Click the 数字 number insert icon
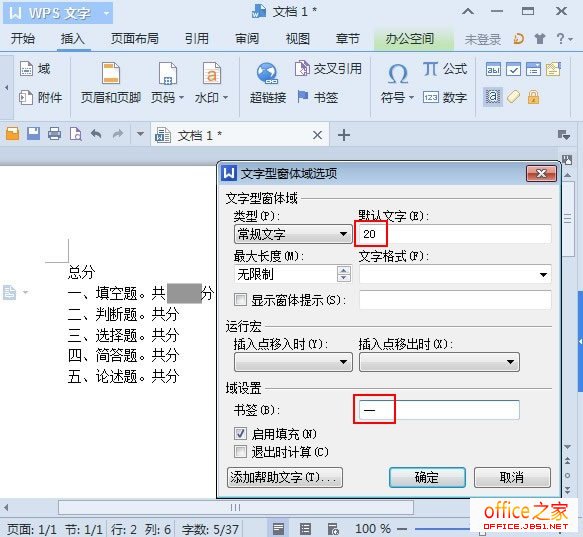 pos(445,97)
